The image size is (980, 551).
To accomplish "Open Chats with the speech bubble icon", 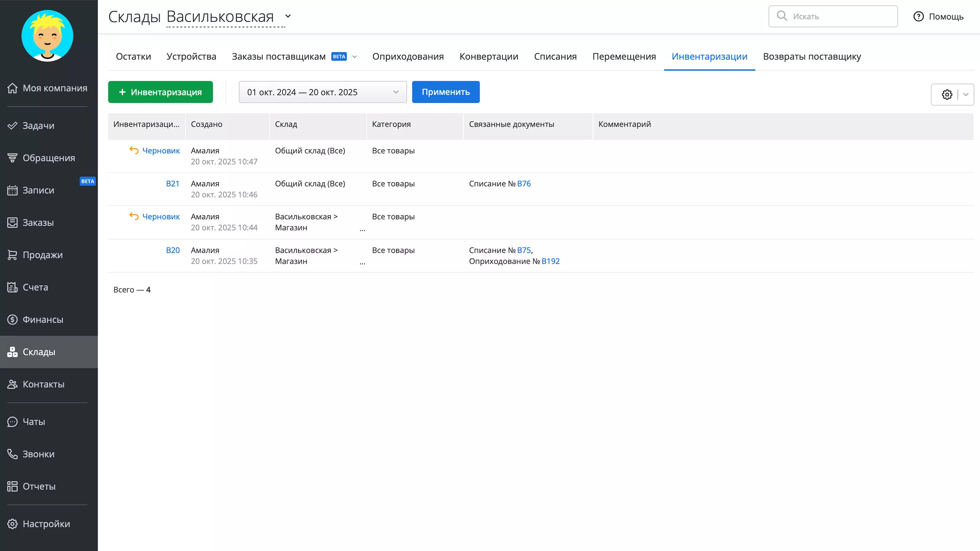I will click(12, 422).
